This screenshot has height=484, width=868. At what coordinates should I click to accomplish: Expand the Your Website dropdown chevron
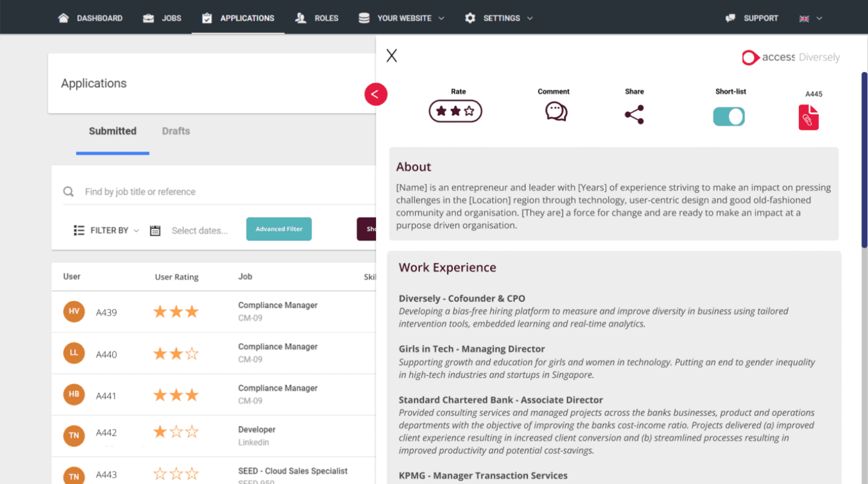point(441,18)
